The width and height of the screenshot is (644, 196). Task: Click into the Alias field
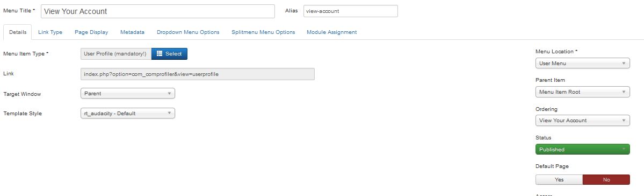click(350, 11)
